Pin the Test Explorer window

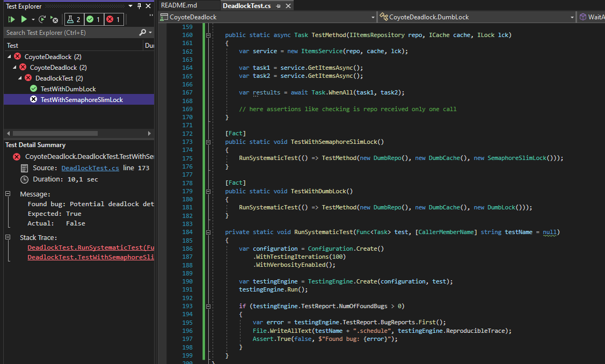pyautogui.click(x=139, y=6)
